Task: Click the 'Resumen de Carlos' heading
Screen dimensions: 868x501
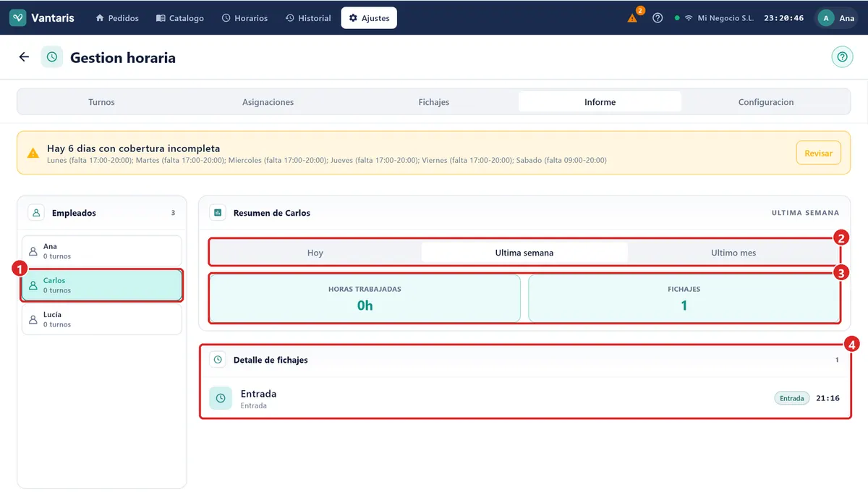Action: 272,213
